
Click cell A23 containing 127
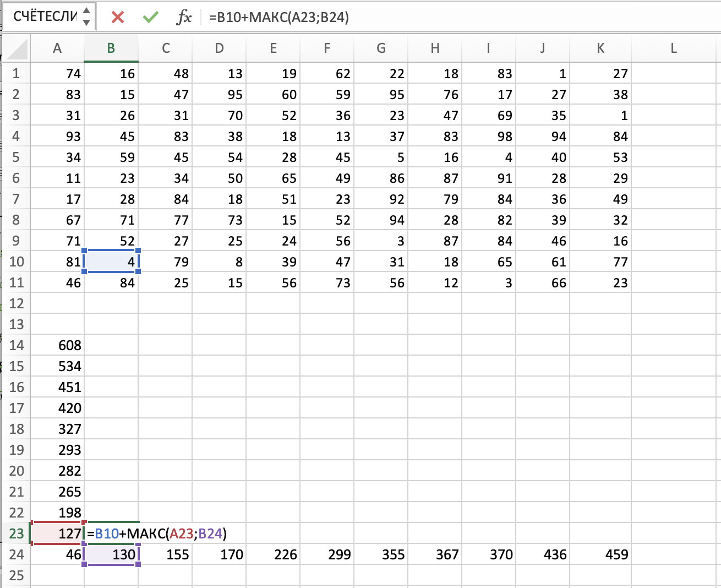tap(57, 533)
